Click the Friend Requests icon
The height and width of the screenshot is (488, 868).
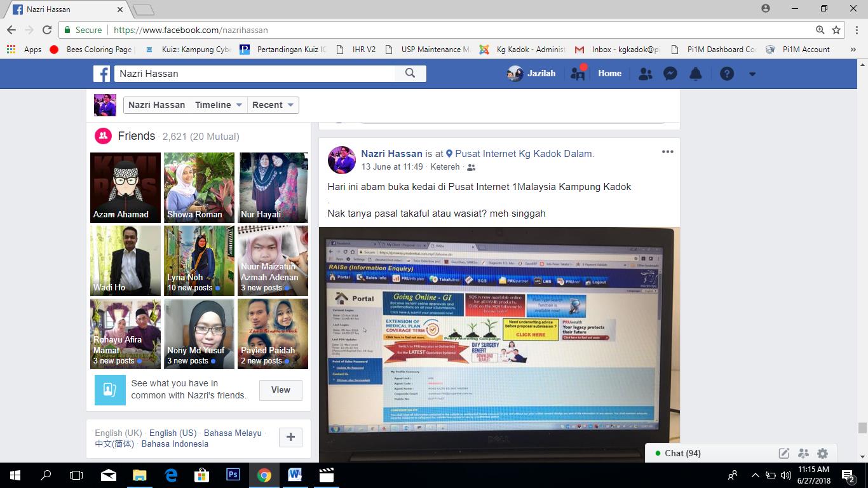645,74
